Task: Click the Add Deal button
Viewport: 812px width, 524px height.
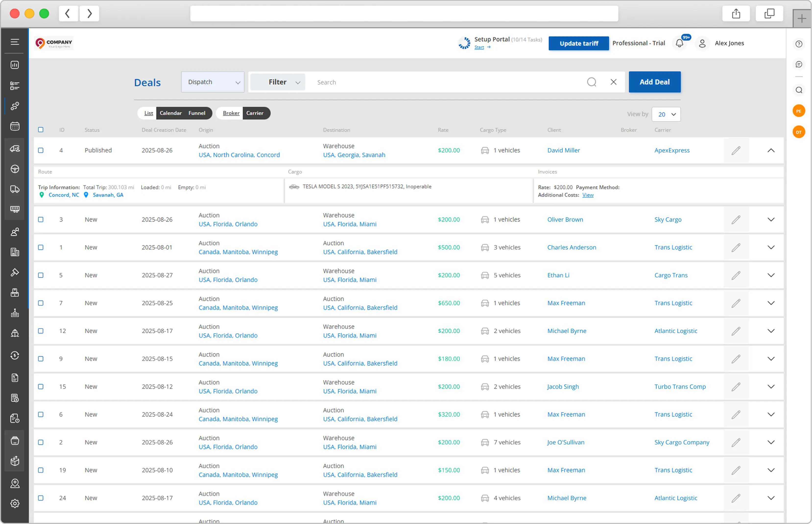Action: pos(655,82)
